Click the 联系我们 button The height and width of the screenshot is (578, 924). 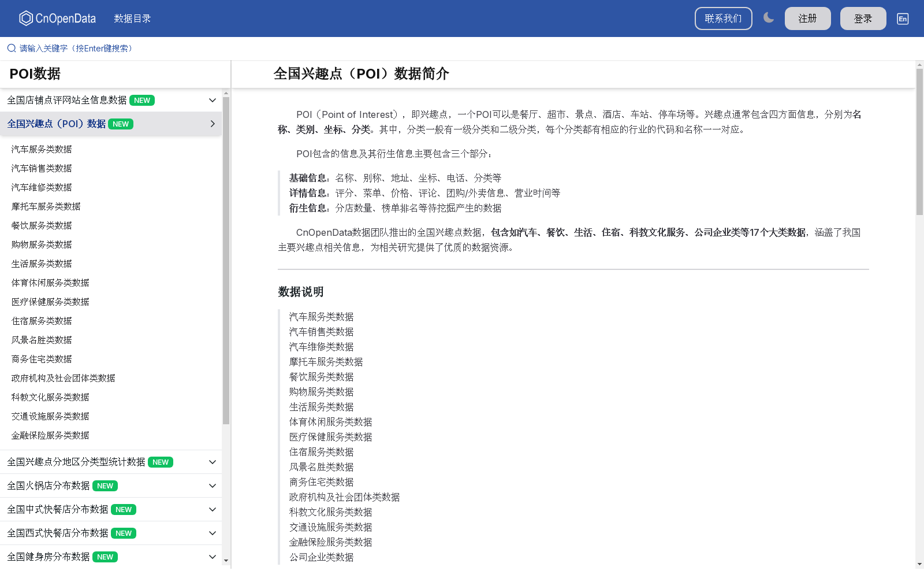tap(723, 18)
